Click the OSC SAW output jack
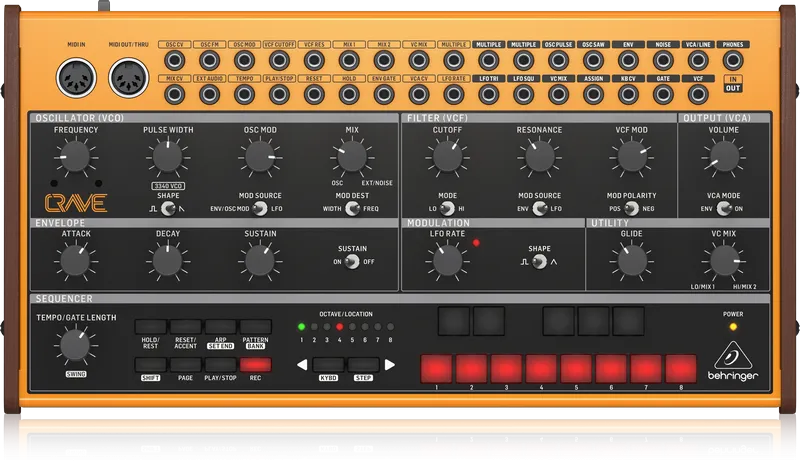This screenshot has width=800, height=469. [593, 61]
